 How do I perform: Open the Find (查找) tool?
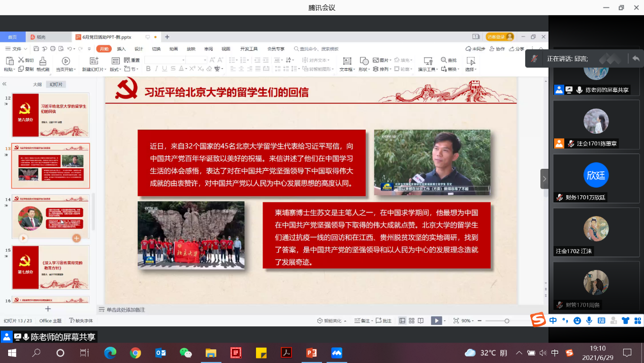coord(448,60)
